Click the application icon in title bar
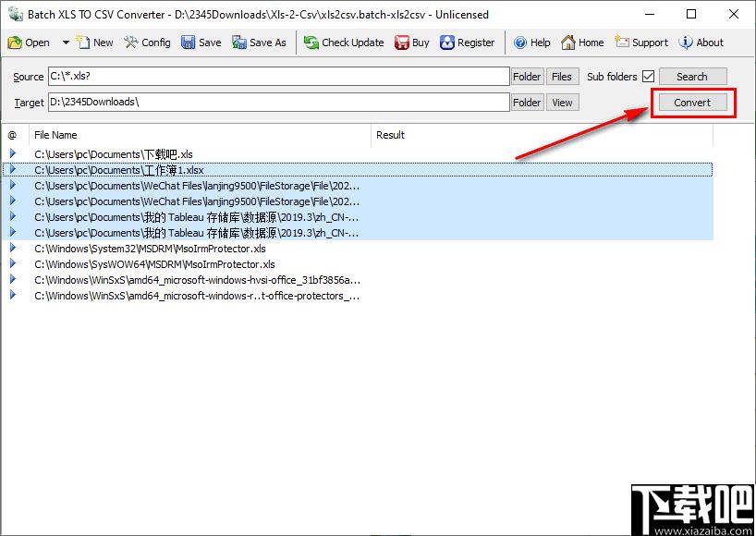 point(16,14)
